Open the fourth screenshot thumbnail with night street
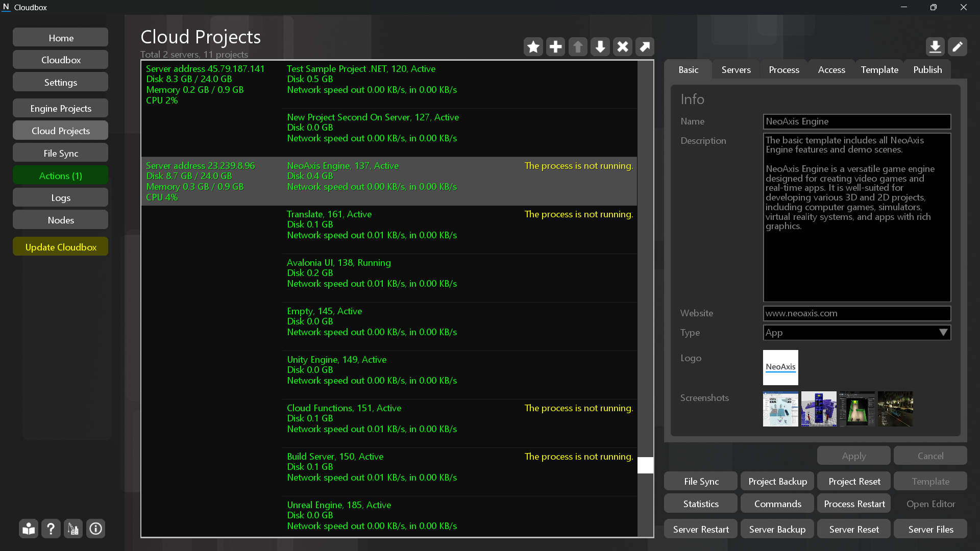This screenshot has height=551, width=980. [x=895, y=409]
